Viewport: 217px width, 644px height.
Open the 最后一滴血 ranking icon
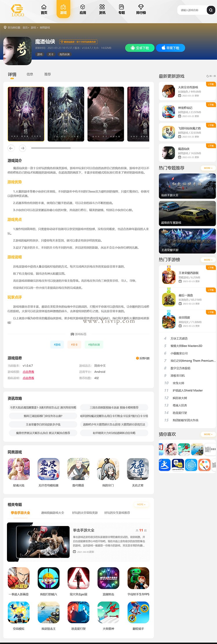point(169,299)
